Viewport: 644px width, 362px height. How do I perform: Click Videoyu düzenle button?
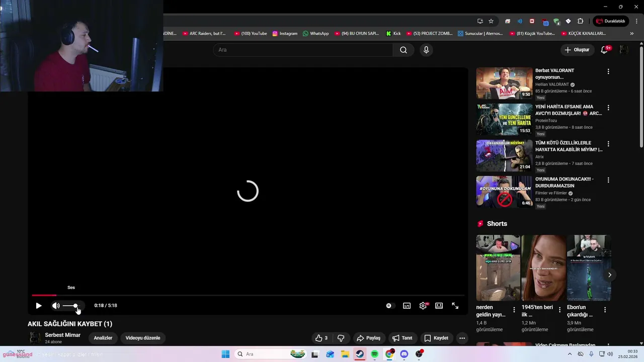click(143, 338)
